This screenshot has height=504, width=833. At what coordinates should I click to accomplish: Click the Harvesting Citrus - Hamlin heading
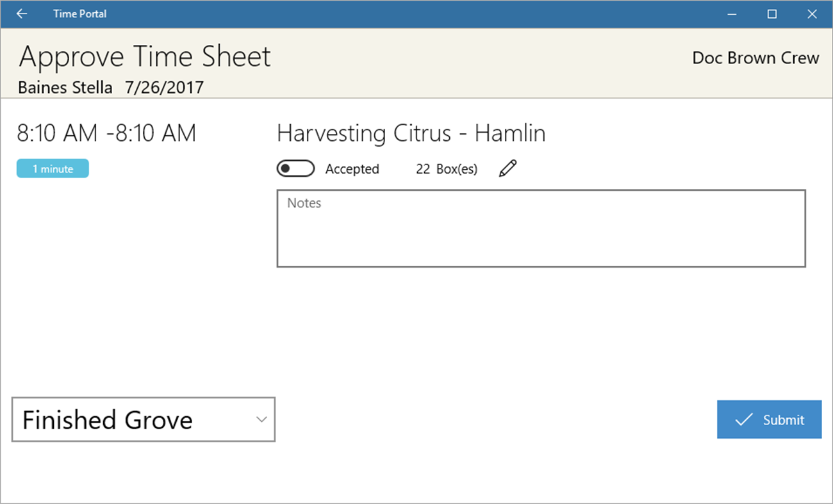411,133
